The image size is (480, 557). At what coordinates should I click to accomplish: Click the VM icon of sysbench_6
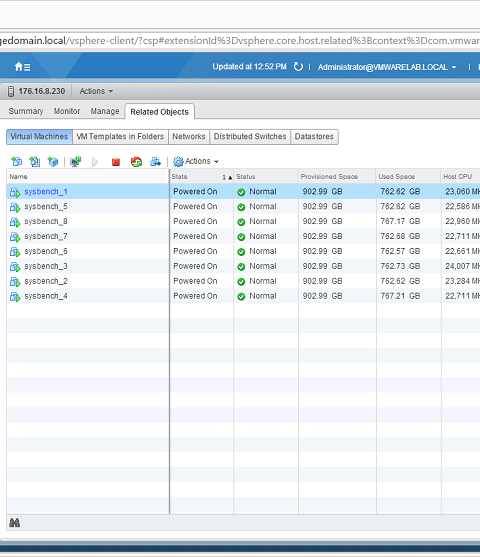(x=15, y=252)
